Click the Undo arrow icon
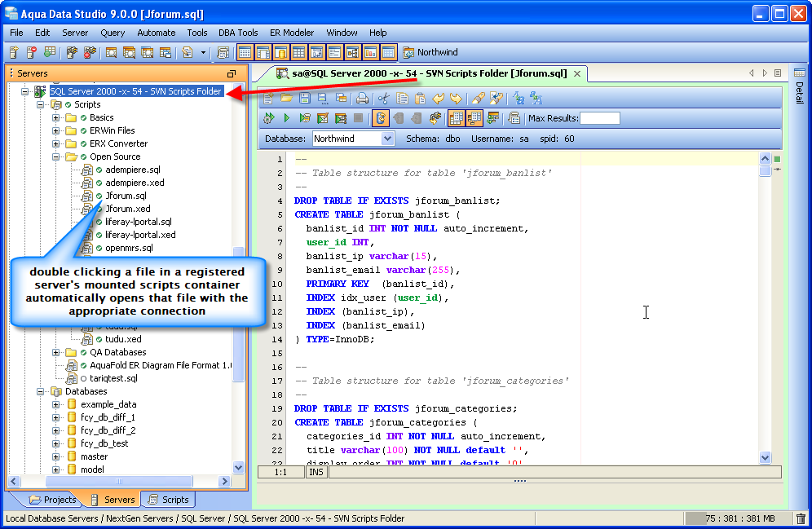The width and height of the screenshot is (812, 529). click(x=439, y=99)
